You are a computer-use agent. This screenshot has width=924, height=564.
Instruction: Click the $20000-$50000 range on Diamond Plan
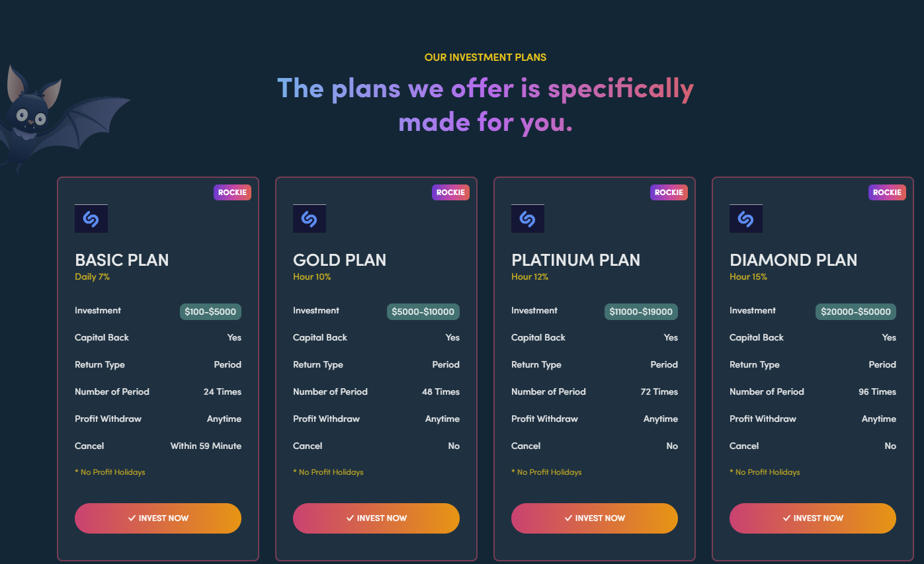[x=855, y=311]
